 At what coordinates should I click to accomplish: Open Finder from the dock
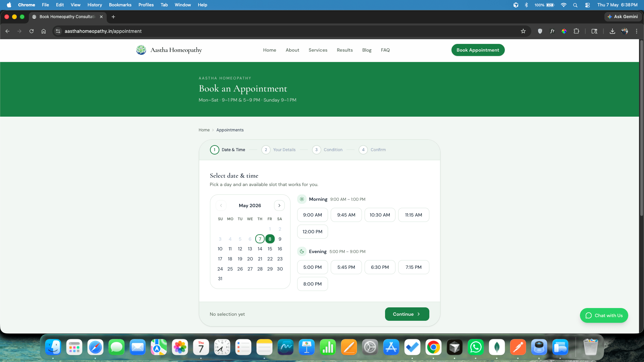pyautogui.click(x=53, y=347)
